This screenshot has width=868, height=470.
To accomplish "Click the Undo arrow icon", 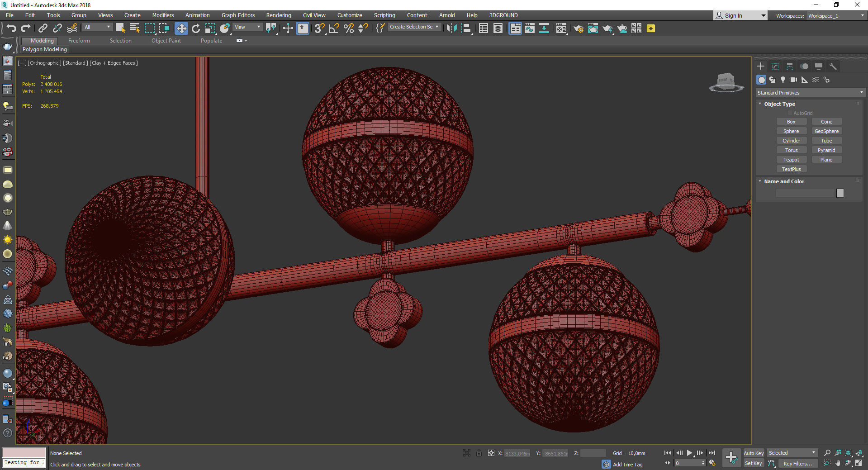I will pyautogui.click(x=11, y=28).
